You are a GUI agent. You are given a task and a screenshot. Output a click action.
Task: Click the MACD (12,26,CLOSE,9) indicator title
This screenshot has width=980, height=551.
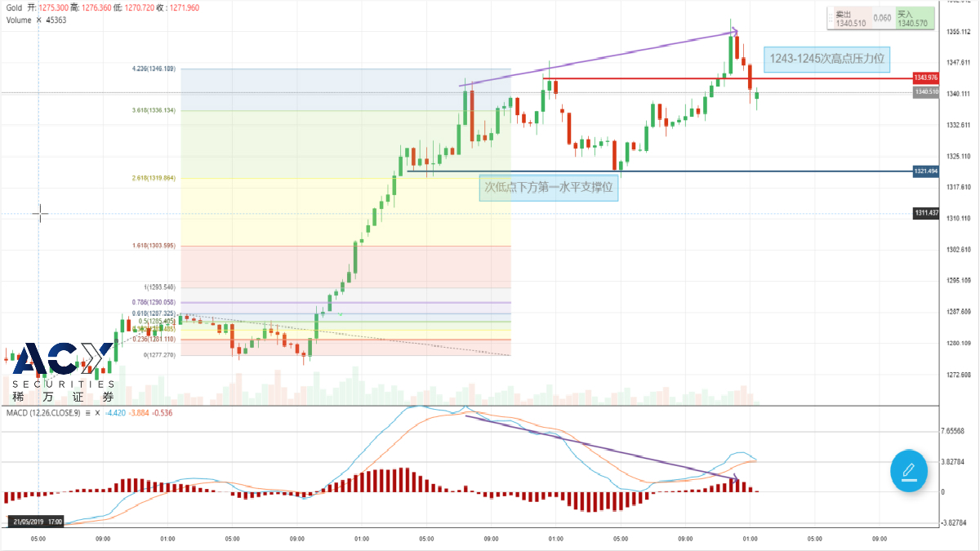tap(42, 413)
